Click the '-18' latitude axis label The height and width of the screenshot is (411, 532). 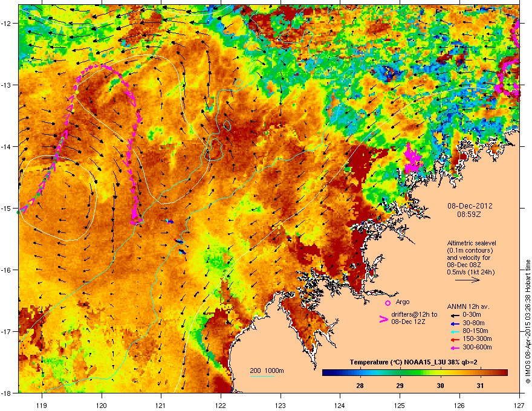(6, 393)
